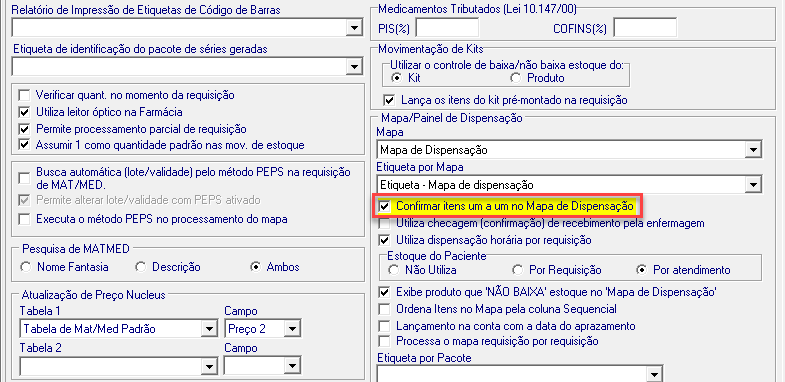Screen dimensions: 785x382
Task: Select Nome Fantasia search option
Action: (26, 267)
